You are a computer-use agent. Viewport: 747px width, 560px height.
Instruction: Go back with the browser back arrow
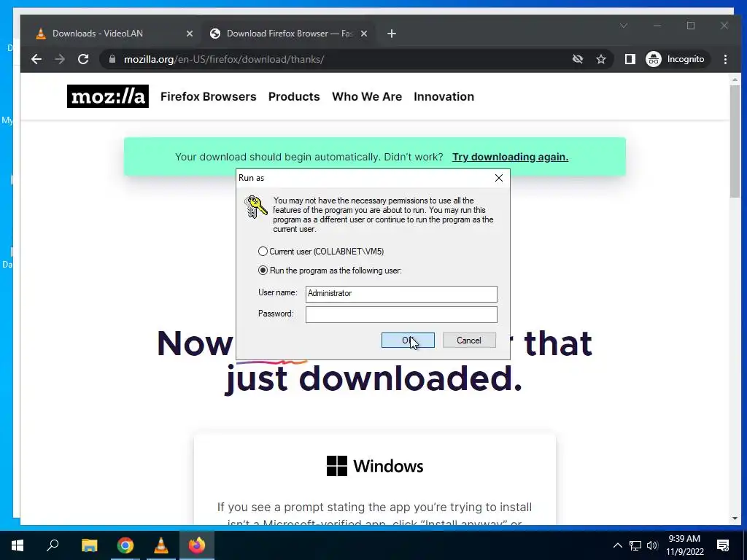point(36,59)
